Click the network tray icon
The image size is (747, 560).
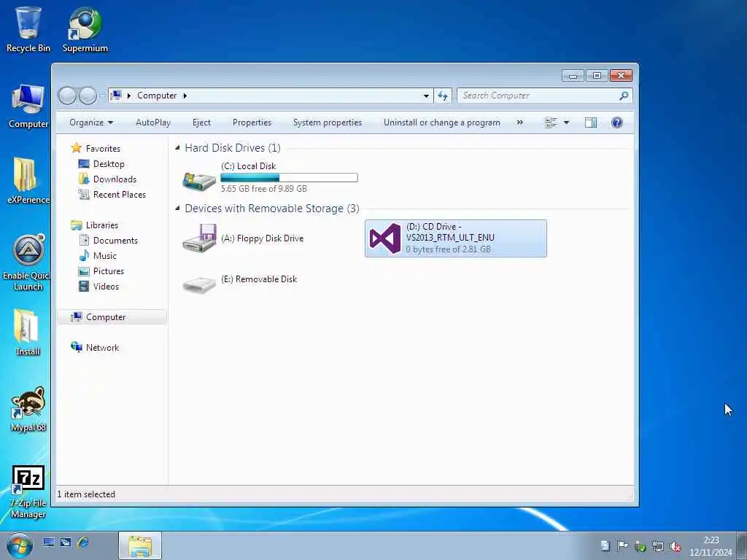click(x=658, y=546)
